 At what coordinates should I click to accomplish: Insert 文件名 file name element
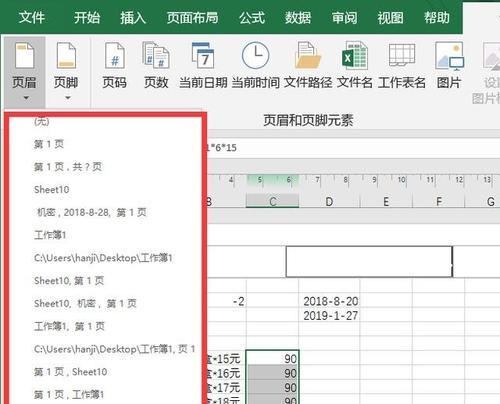click(x=354, y=66)
